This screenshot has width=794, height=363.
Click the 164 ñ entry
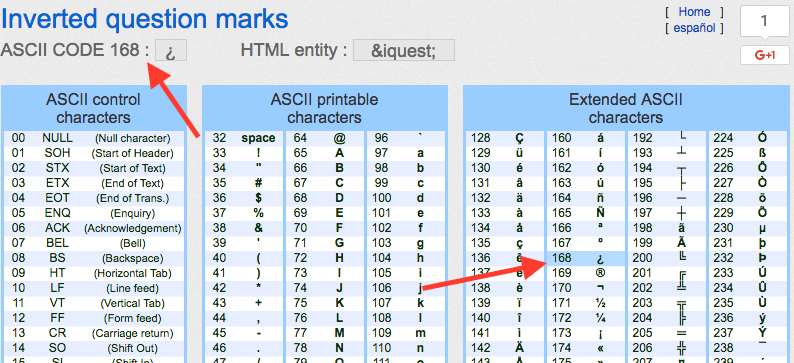(x=585, y=198)
